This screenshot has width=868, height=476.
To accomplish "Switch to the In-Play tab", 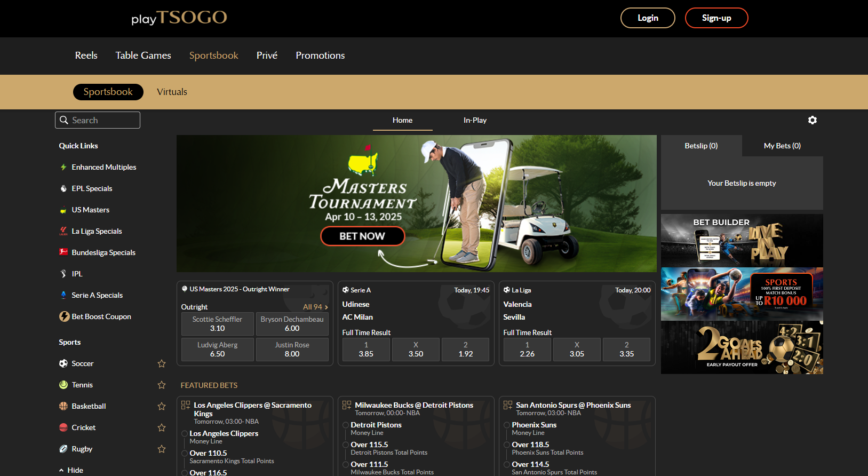I will [x=475, y=120].
